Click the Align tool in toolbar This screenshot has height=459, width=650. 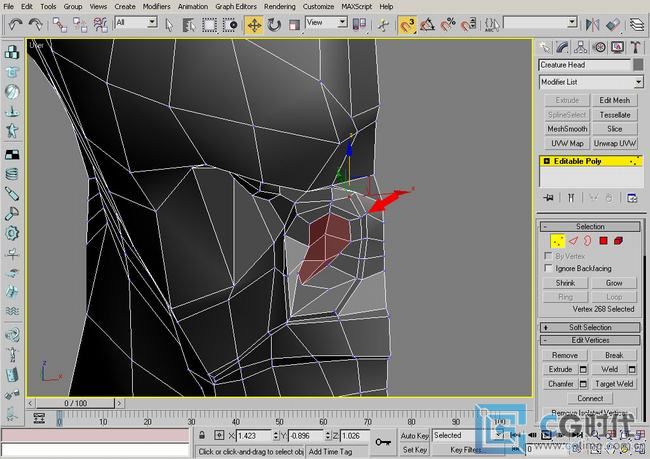pyautogui.click(x=613, y=25)
